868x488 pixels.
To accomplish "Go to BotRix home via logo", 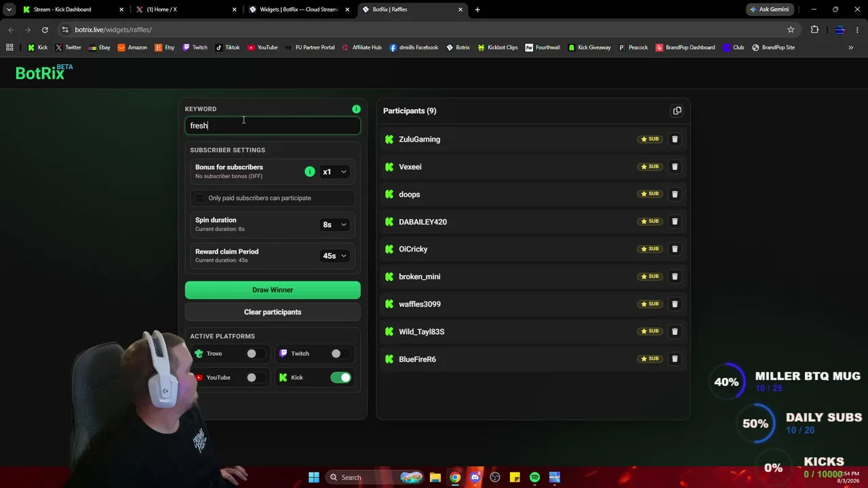I will [x=44, y=73].
